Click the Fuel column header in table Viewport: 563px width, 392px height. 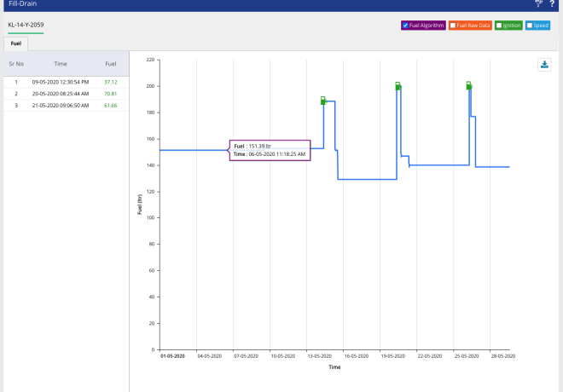(110, 64)
